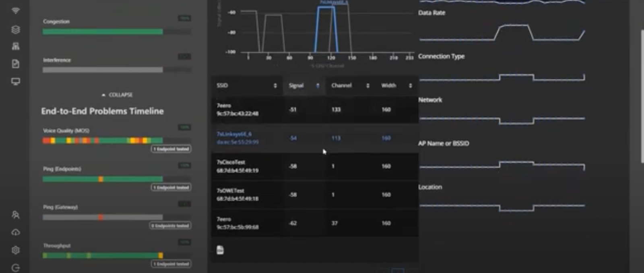Open the network topology icon in the sidebar
The height and width of the screenshot is (273, 644).
[x=16, y=46]
